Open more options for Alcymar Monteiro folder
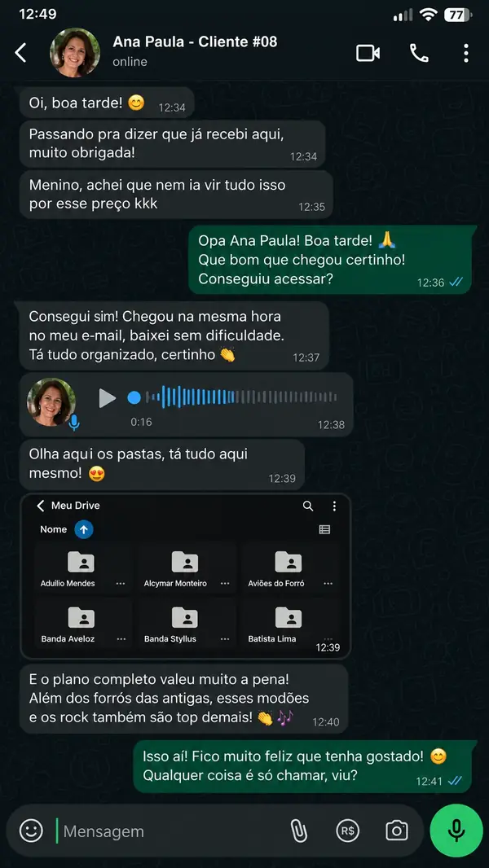Viewport: 489px width, 868px height. click(x=225, y=584)
